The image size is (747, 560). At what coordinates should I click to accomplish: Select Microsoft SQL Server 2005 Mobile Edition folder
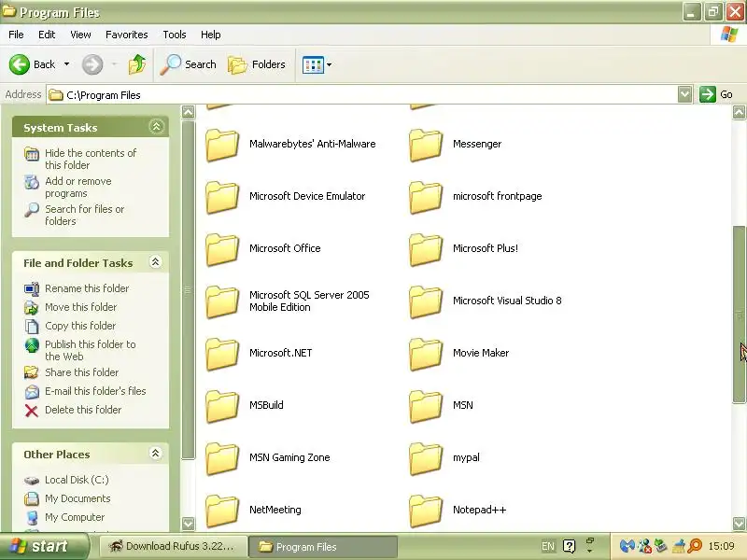[x=222, y=301]
